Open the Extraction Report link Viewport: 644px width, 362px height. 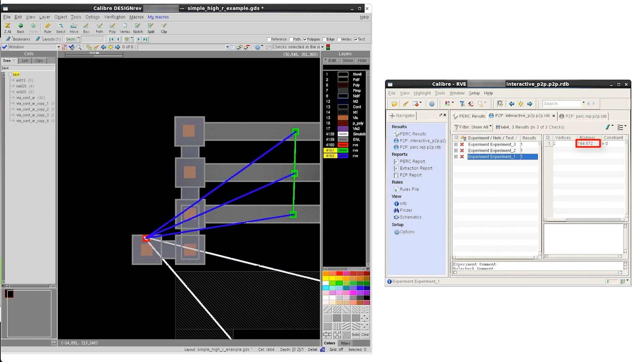[416, 168]
